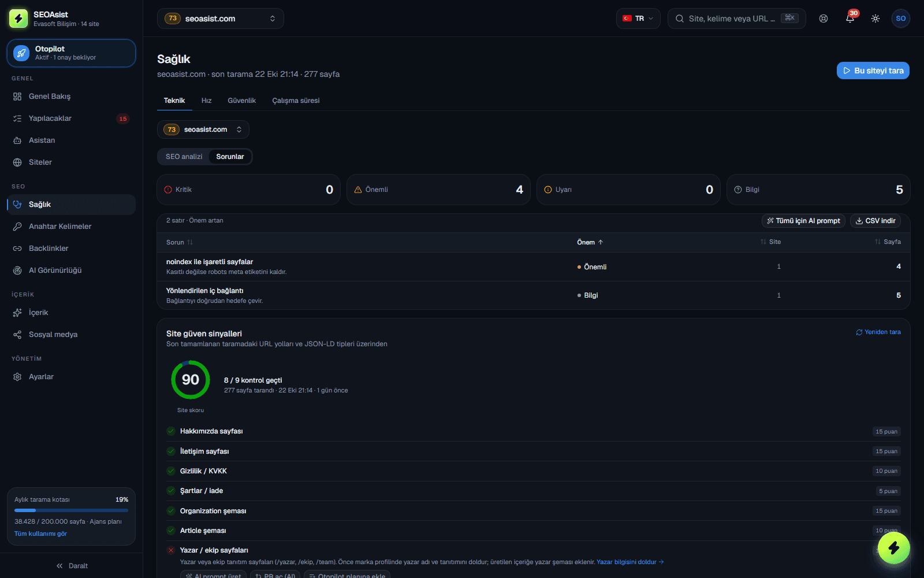Screen dimensions: 924x578
Task: Filter by Önemli issues card
Action: (438, 190)
